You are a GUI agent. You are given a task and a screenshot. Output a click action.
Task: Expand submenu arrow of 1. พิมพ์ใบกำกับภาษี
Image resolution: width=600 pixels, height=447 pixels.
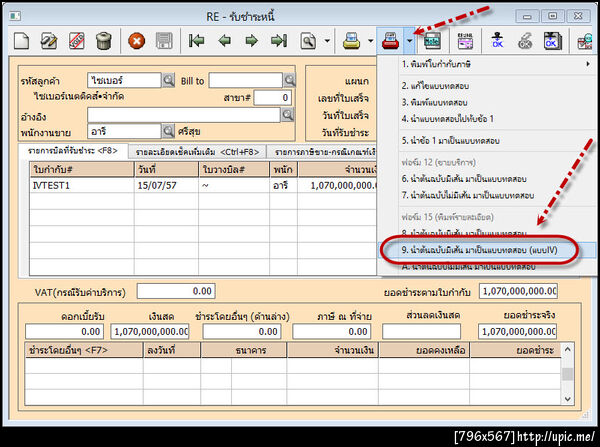coord(588,64)
